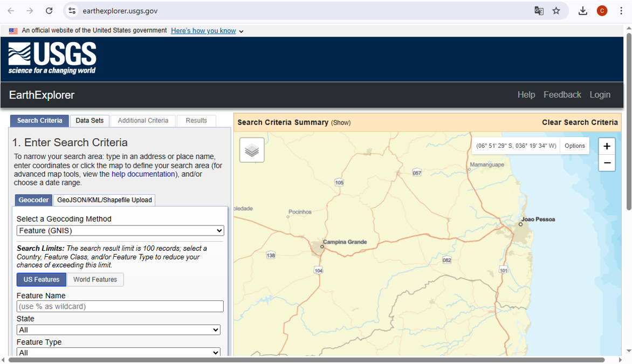Image resolution: width=632 pixels, height=364 pixels.
Task: Switch to World Features
Action: point(95,279)
